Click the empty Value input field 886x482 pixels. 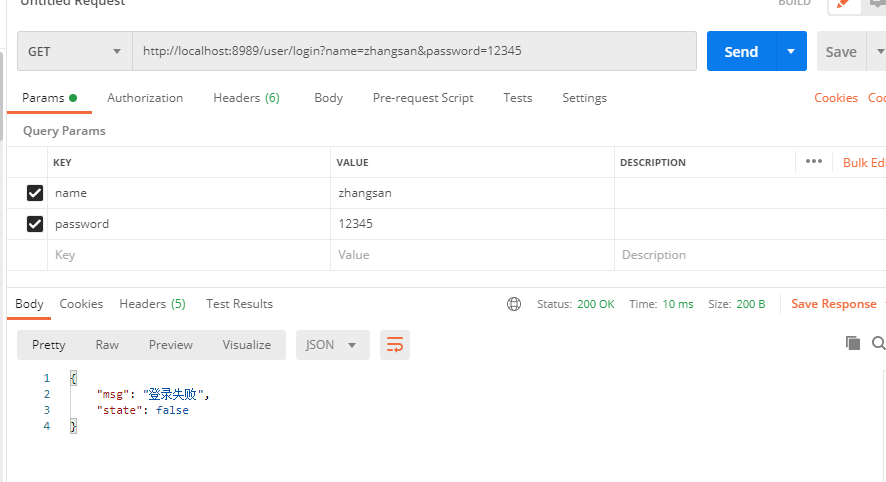[472, 255]
